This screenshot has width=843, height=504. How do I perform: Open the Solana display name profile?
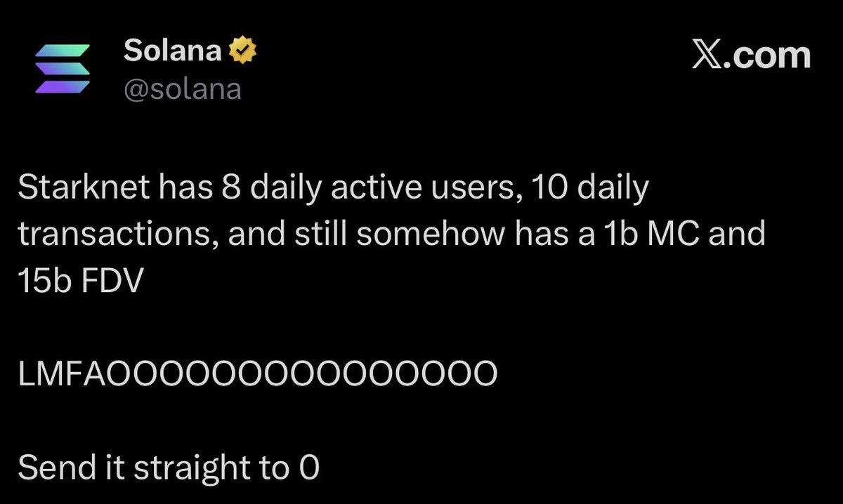[x=173, y=51]
